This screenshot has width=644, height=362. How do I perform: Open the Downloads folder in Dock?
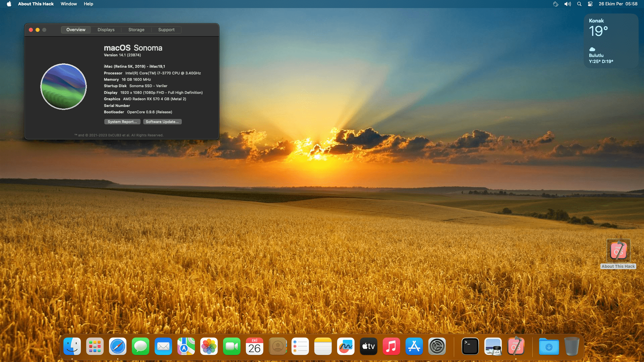(x=549, y=346)
